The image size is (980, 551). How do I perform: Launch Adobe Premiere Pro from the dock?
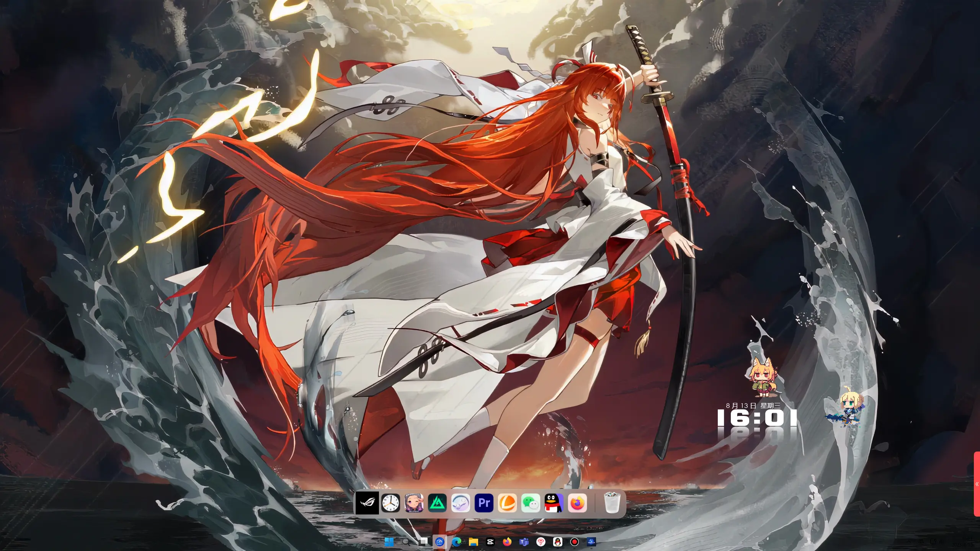coord(484,503)
